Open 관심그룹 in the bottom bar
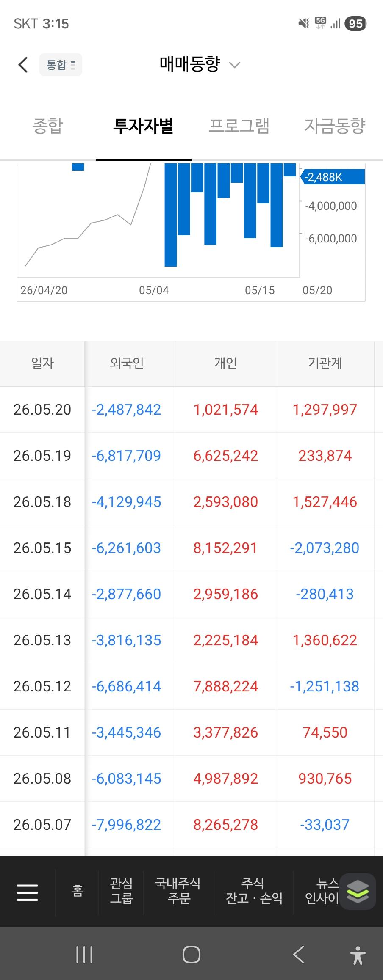This screenshot has width=383, height=980. tap(121, 890)
